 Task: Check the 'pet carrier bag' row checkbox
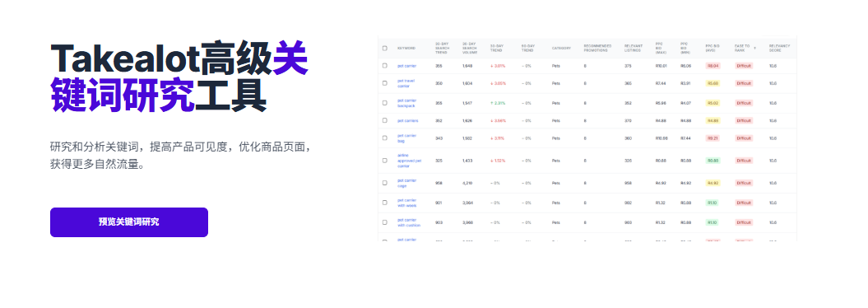point(385,138)
